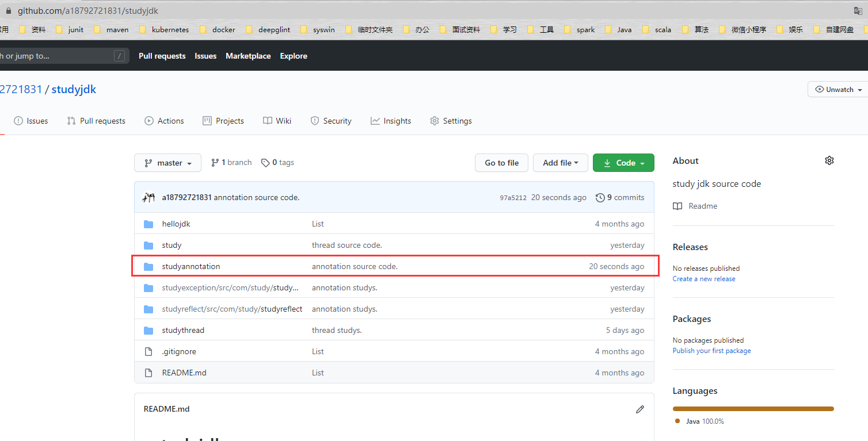Open Explore in the top navigation
The height and width of the screenshot is (441, 868).
(x=294, y=56)
